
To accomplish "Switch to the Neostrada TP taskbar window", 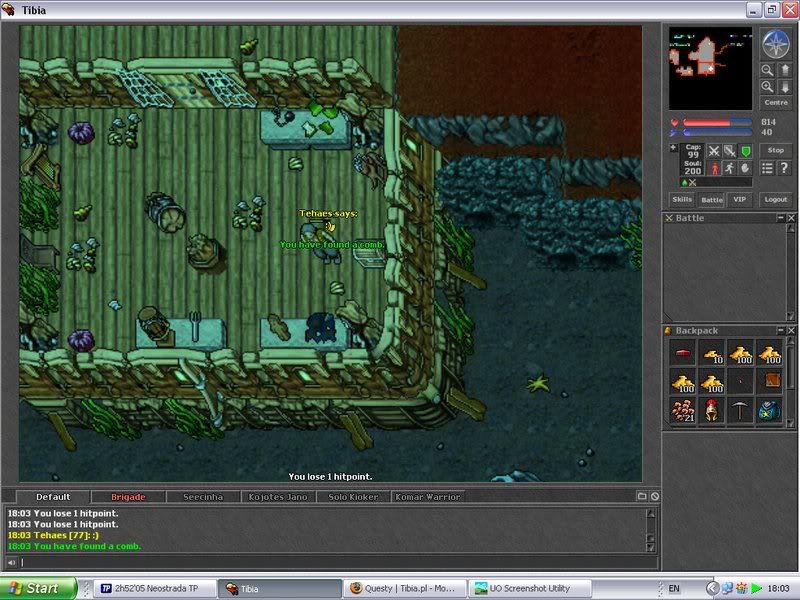I will (x=156, y=588).
